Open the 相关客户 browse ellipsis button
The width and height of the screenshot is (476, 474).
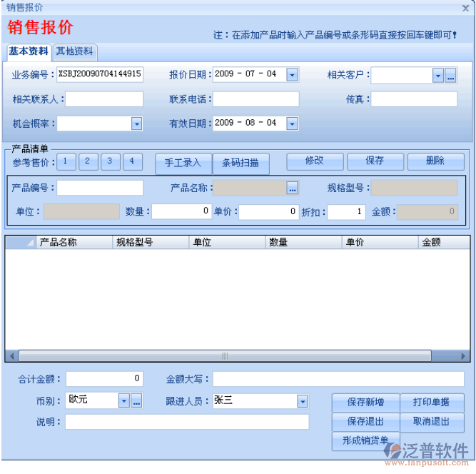(451, 75)
